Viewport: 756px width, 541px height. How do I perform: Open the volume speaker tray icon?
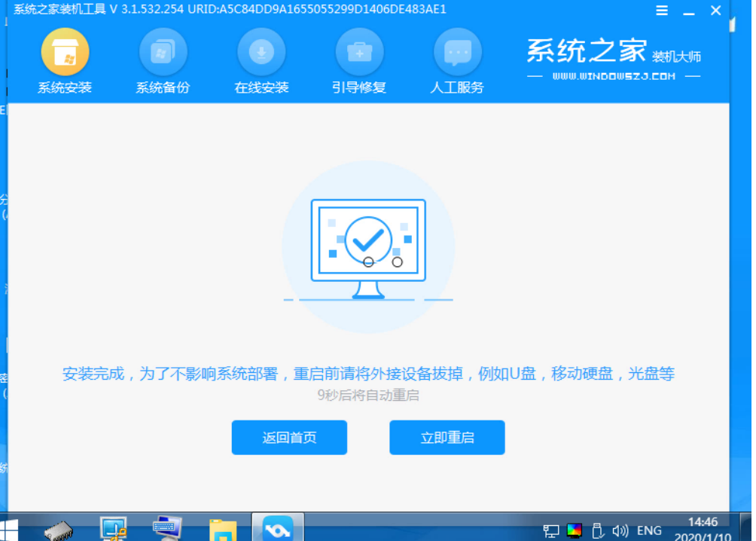click(x=620, y=530)
